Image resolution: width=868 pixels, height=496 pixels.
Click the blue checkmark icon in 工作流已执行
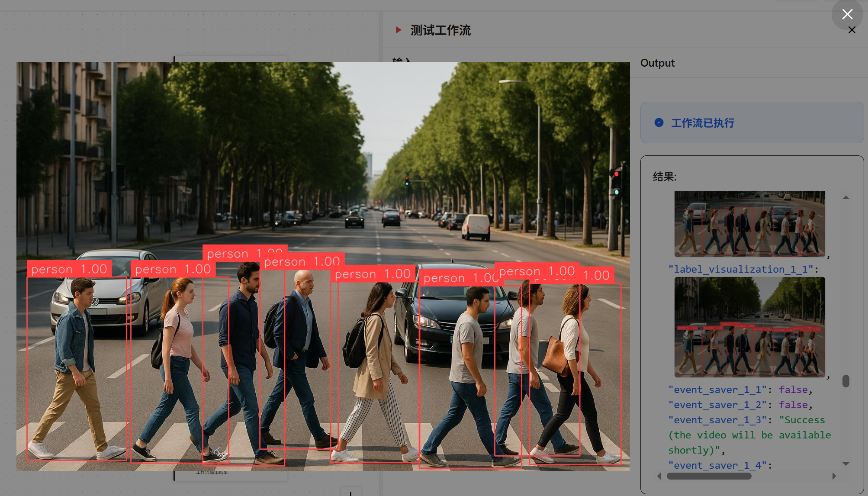pyautogui.click(x=659, y=122)
